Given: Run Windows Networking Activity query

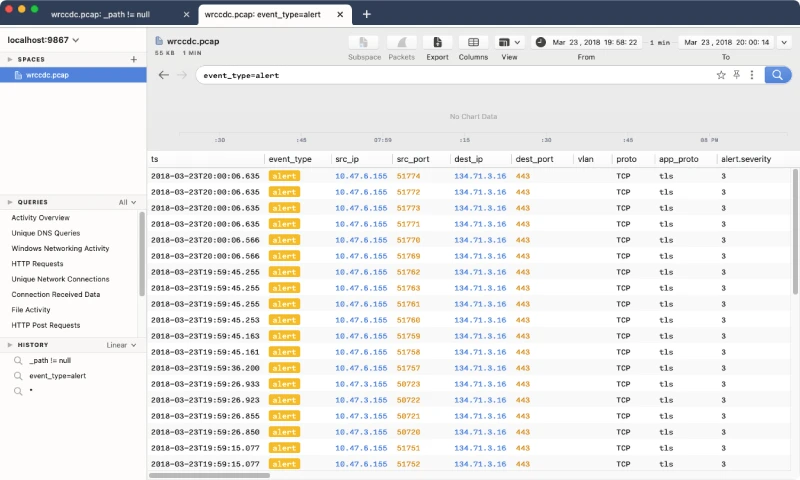Looking at the screenshot, I should coord(60,248).
